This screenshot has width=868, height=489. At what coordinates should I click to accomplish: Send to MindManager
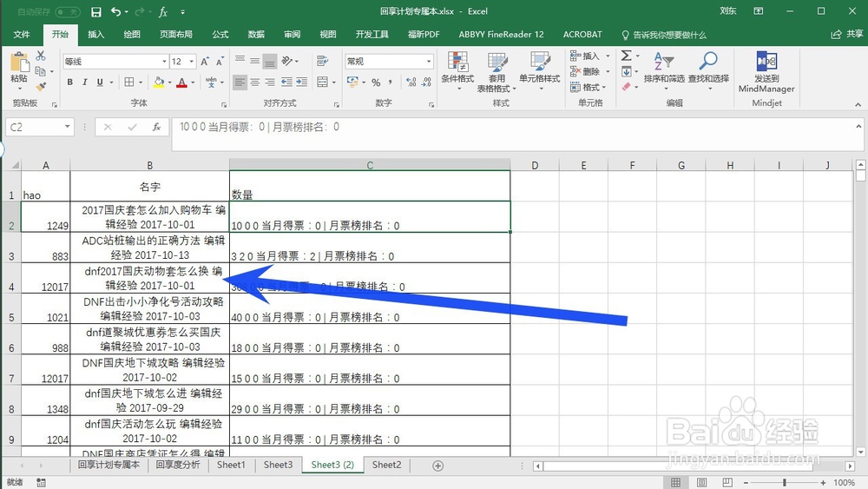[x=766, y=71]
